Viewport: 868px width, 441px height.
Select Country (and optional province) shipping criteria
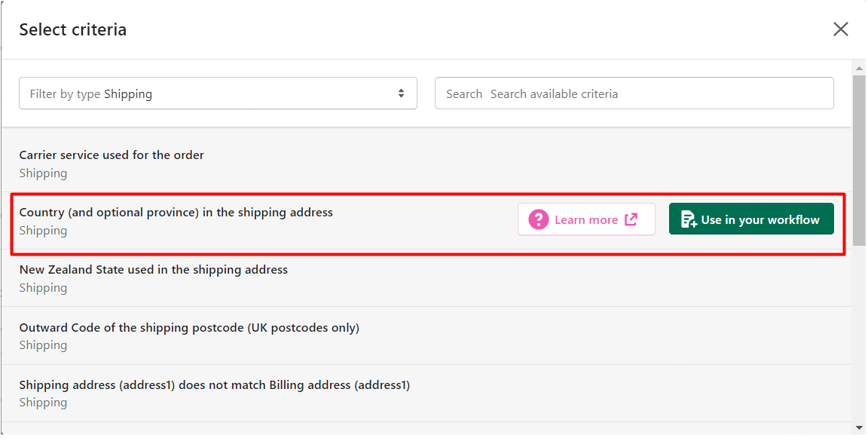(x=176, y=213)
